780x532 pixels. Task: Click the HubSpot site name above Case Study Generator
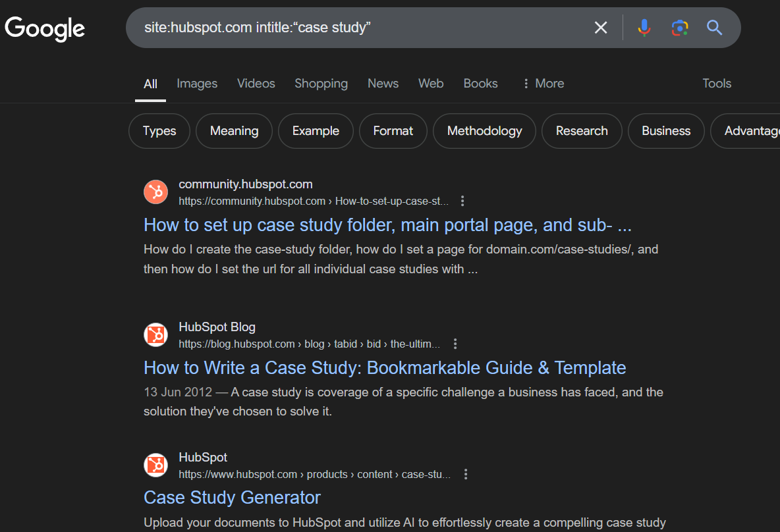(203, 457)
